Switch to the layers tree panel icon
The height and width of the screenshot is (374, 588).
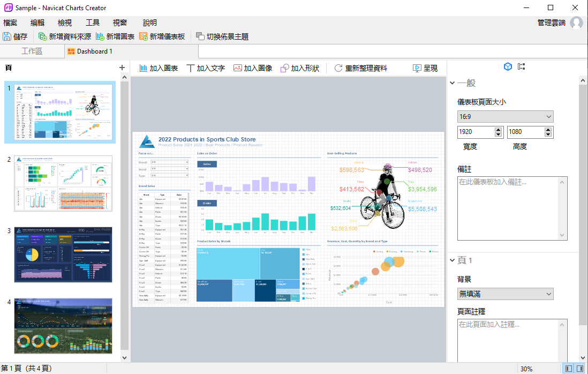click(x=521, y=67)
